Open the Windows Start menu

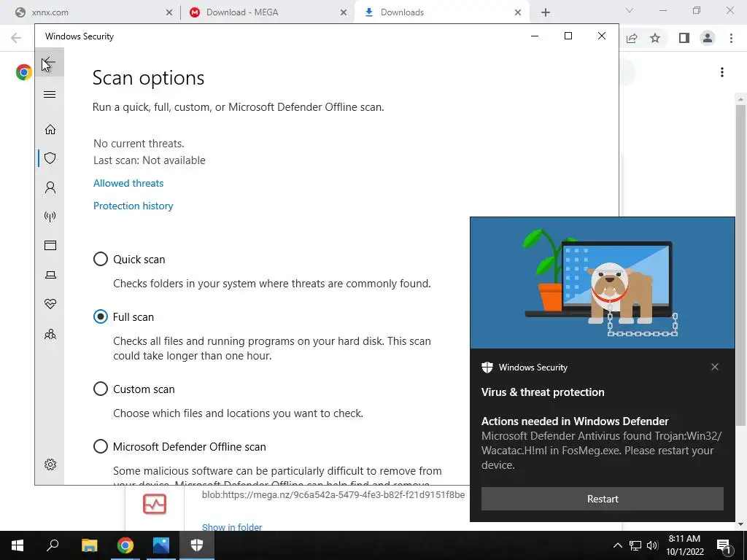18,545
